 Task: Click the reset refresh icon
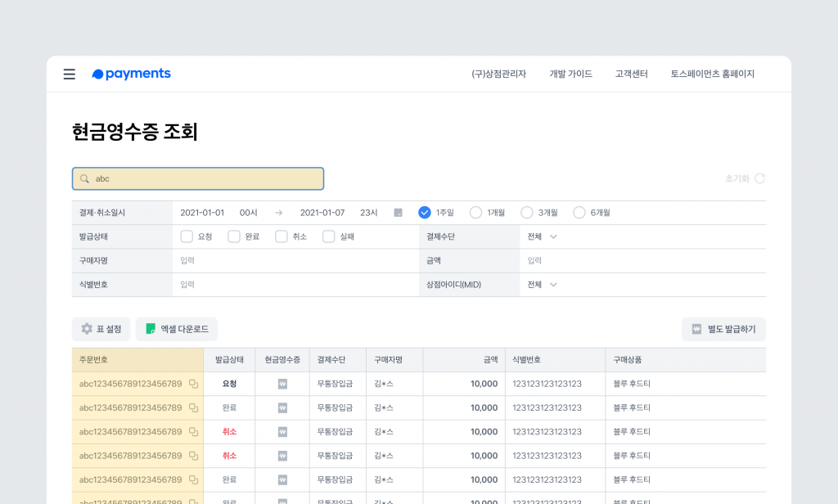click(x=760, y=178)
